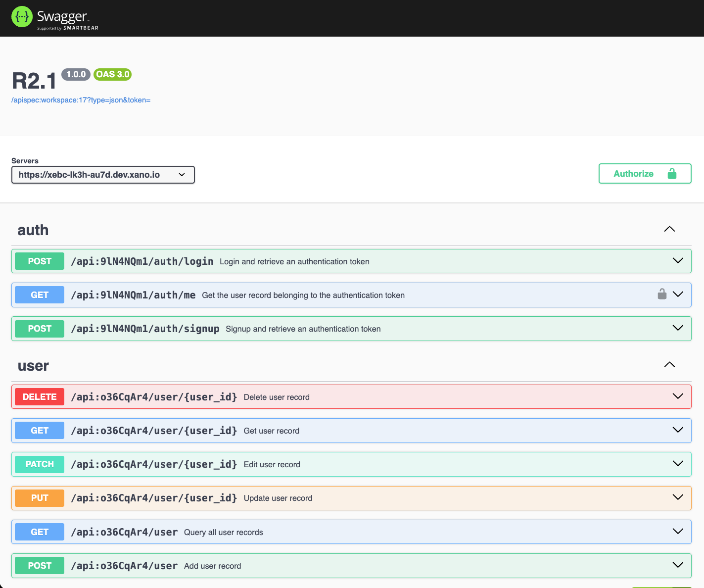Expand the Add user record endpoint
This screenshot has width=704, height=588.
[x=678, y=565]
